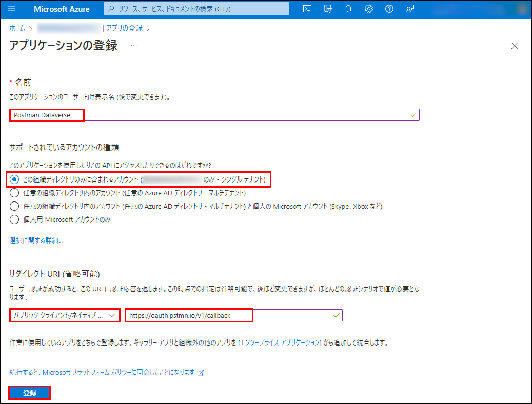The width and height of the screenshot is (532, 404).
Task: Click the リダイレクト URI (省略可能) heading
Action: [x=54, y=274]
